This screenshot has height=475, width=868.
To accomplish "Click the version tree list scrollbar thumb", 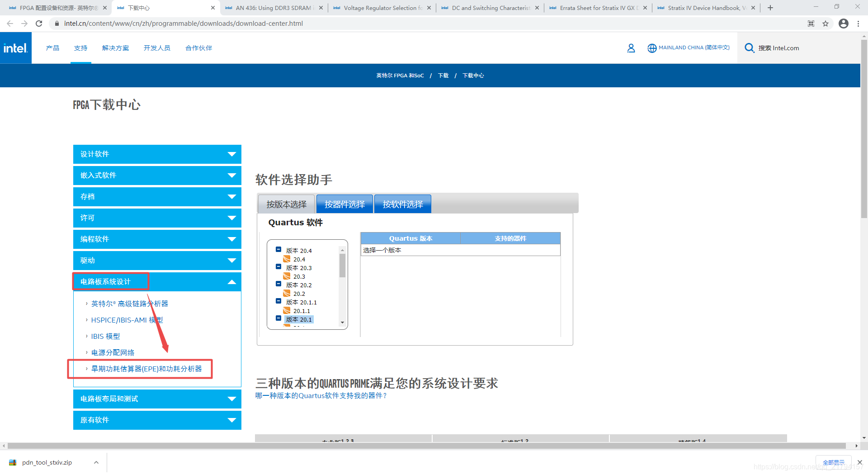I will pos(342,266).
